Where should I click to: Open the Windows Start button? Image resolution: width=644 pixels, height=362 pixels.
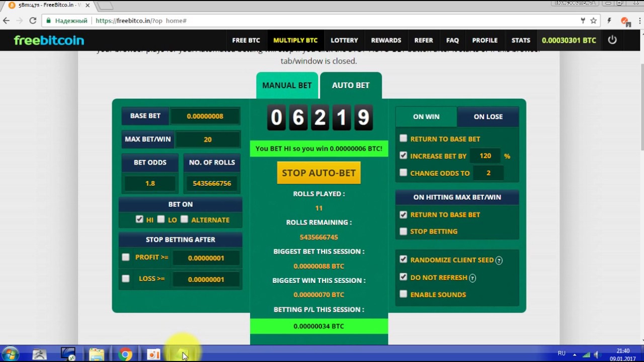point(10,354)
